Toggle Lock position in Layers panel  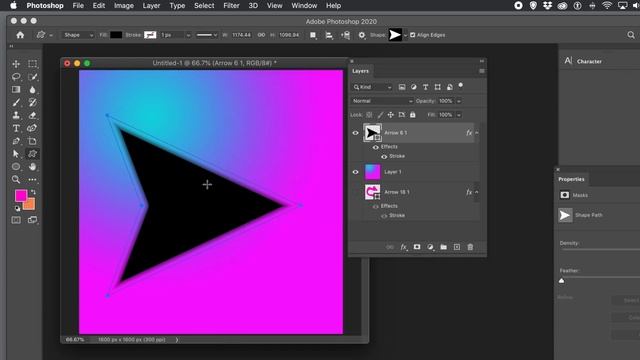391,115
